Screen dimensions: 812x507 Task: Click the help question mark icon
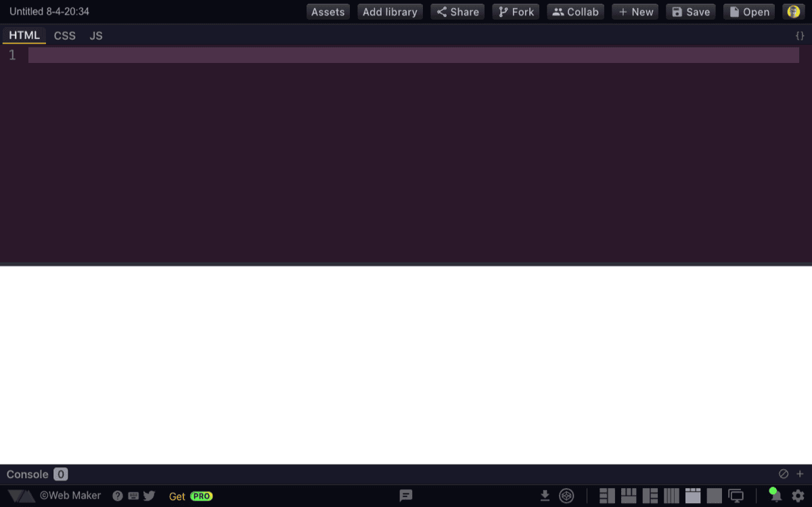click(117, 495)
